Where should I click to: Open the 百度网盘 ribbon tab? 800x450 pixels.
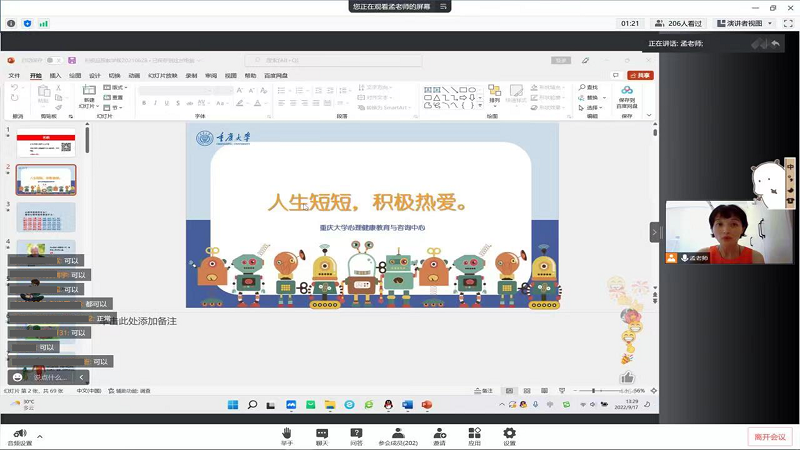(x=276, y=76)
